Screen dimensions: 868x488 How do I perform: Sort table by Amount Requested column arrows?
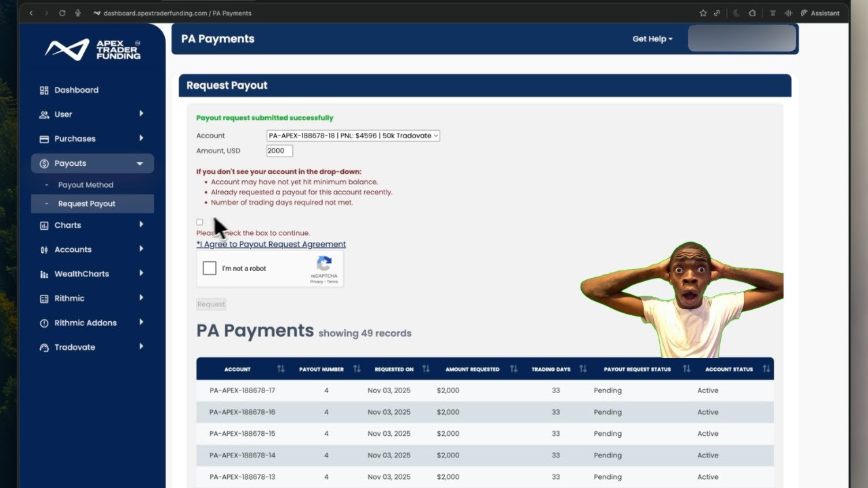[513, 369]
